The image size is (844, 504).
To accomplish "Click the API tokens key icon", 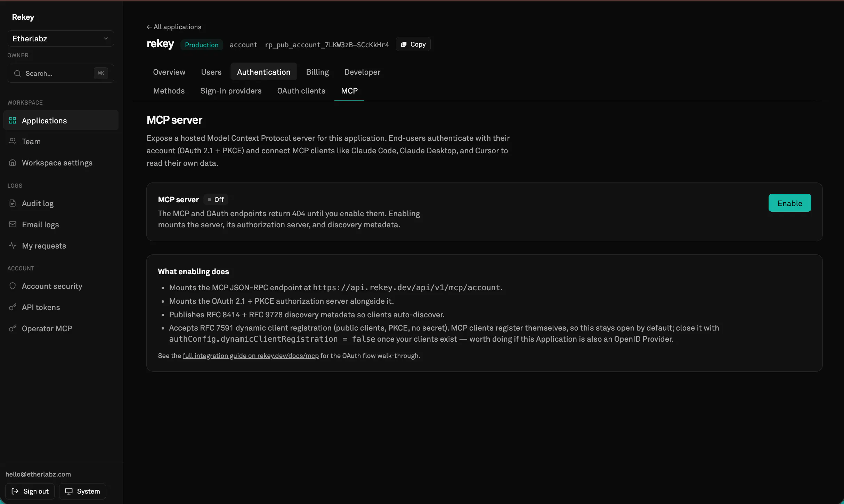I will [13, 307].
